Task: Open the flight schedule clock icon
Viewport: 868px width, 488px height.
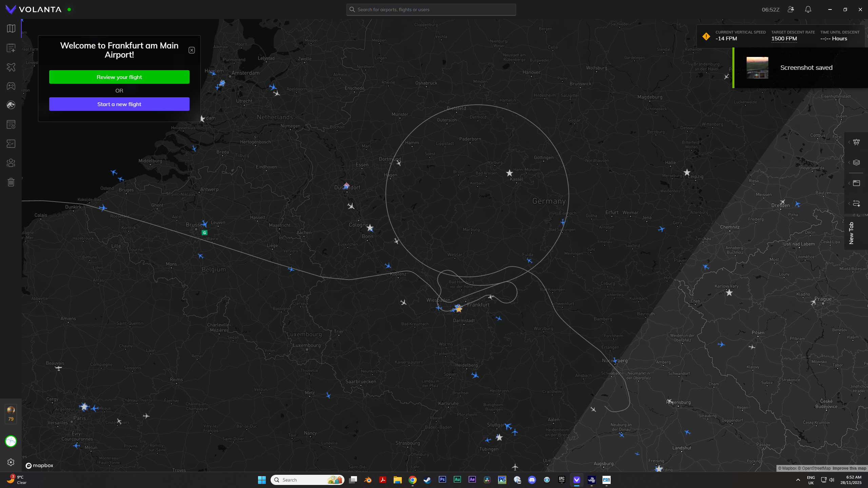Action: 11,124
